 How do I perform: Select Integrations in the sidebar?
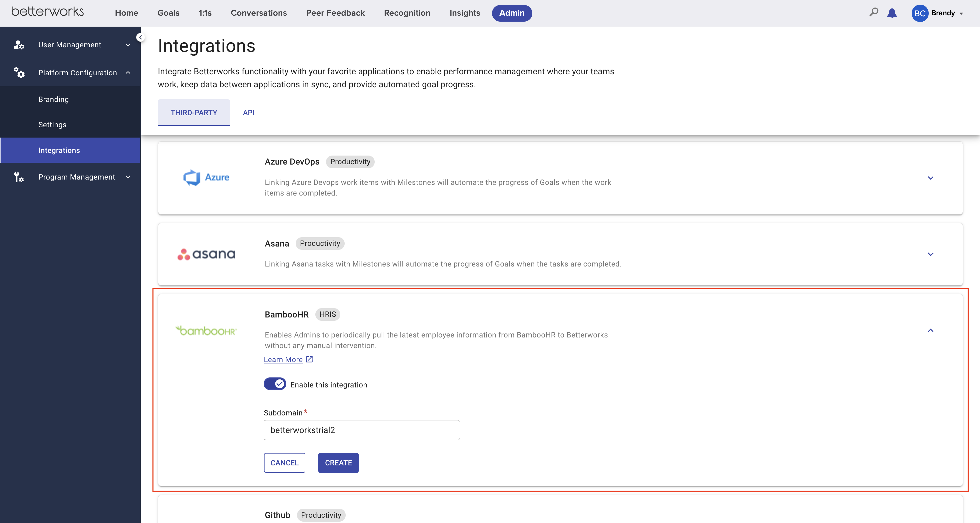59,150
